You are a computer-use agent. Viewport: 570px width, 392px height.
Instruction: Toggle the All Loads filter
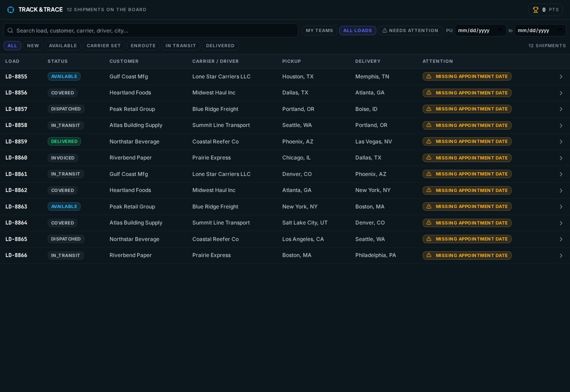(358, 31)
